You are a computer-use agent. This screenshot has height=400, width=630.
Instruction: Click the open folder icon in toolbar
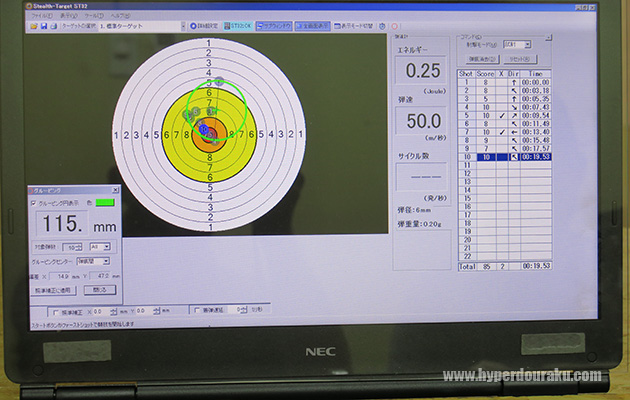point(35,26)
